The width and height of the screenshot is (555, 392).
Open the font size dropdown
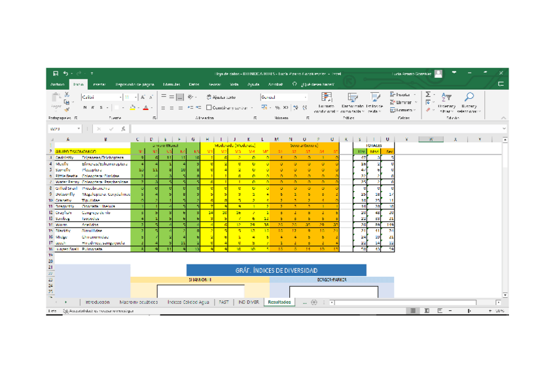pos(136,97)
